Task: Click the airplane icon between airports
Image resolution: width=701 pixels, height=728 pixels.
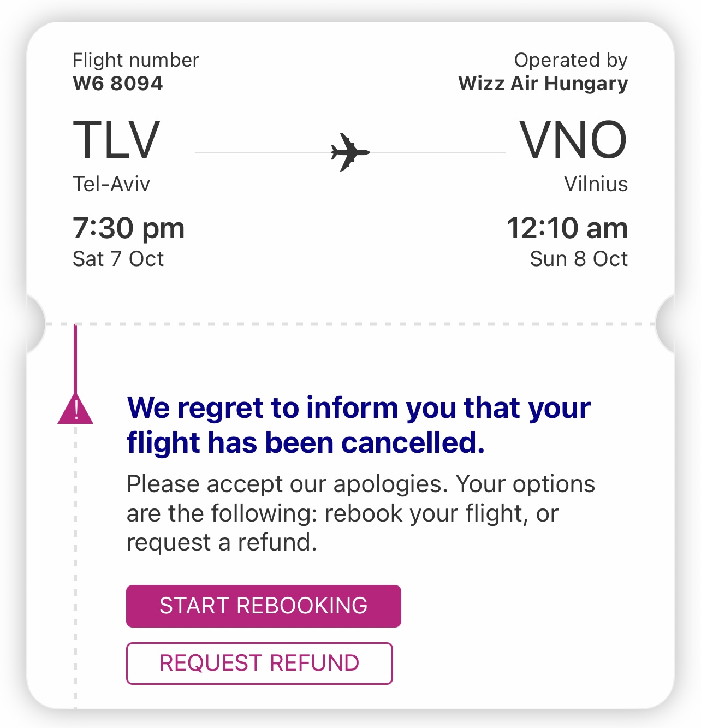Action: [x=350, y=152]
